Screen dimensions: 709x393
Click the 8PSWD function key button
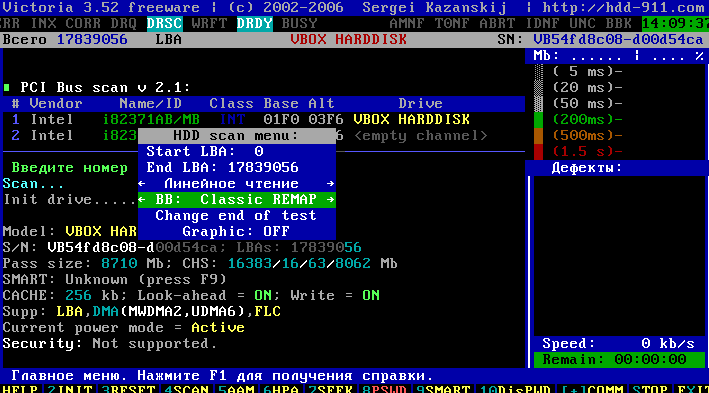pyautogui.click(x=384, y=389)
